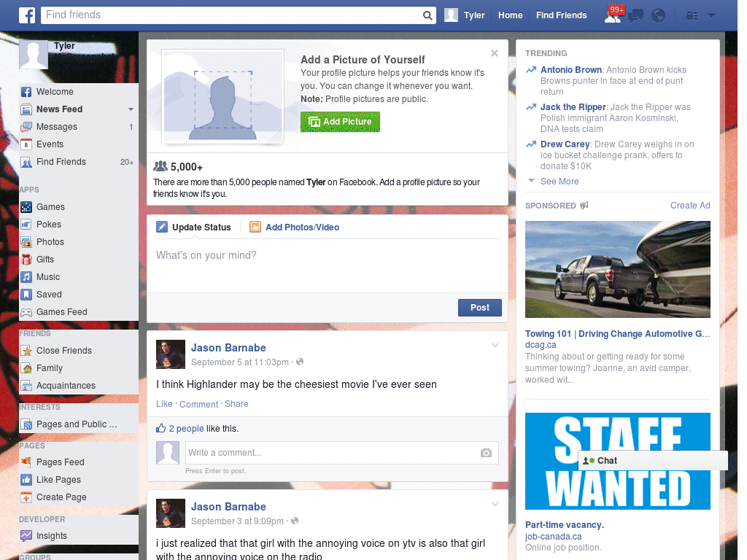Open Events calendar icon
This screenshot has width=747, height=560.
pos(26,144)
